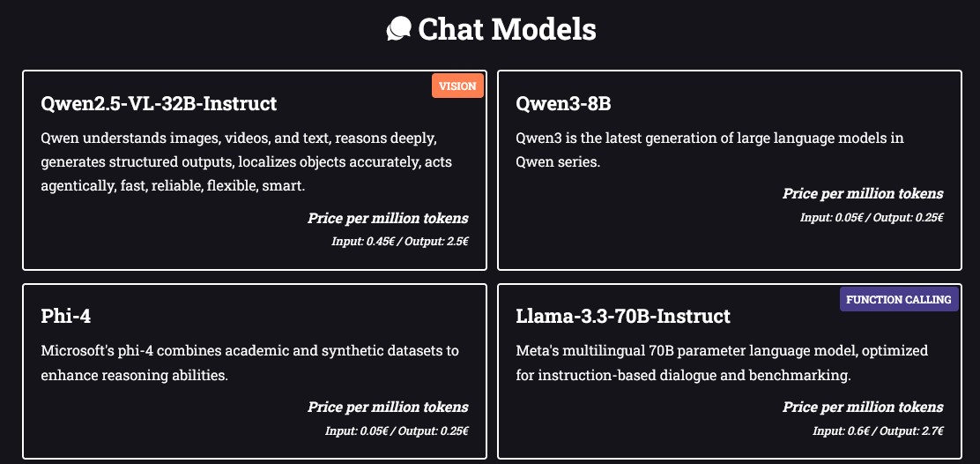The width and height of the screenshot is (980, 464).
Task: Click Price per million tokens in Qwen3-8B card
Action: click(863, 194)
